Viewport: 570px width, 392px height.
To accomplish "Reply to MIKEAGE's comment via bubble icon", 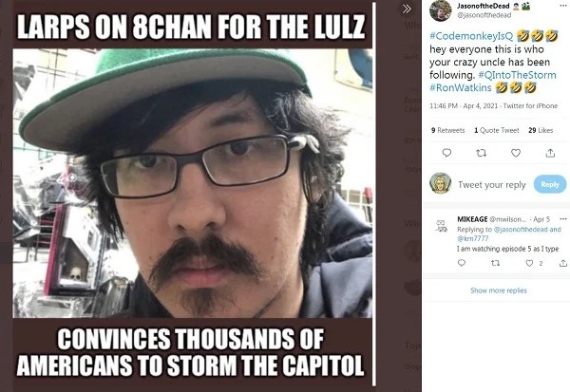I will coord(462,263).
